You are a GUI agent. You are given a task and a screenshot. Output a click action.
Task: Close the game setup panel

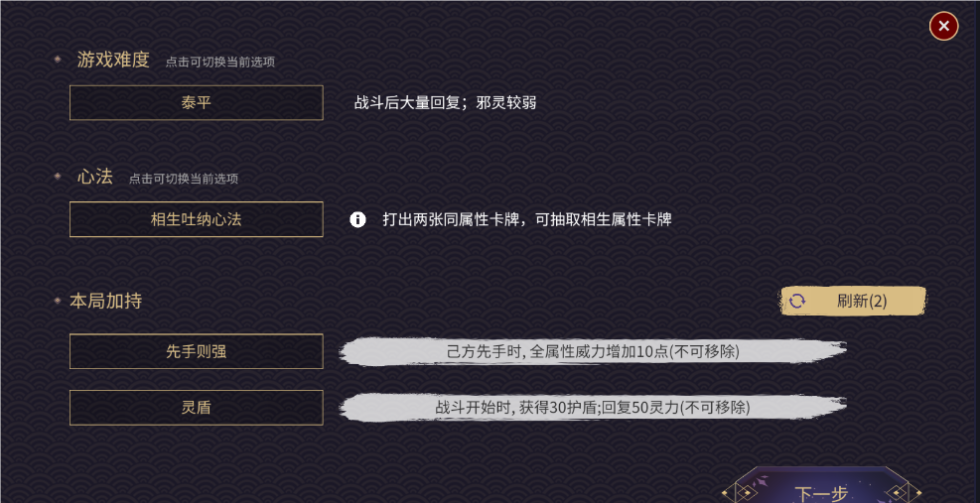tap(943, 26)
